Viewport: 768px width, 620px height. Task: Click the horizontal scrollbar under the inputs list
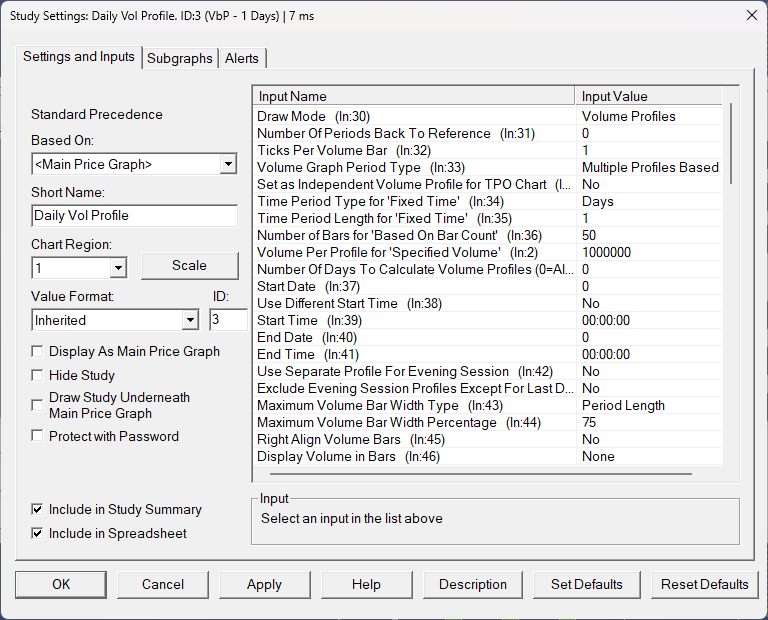(480, 474)
